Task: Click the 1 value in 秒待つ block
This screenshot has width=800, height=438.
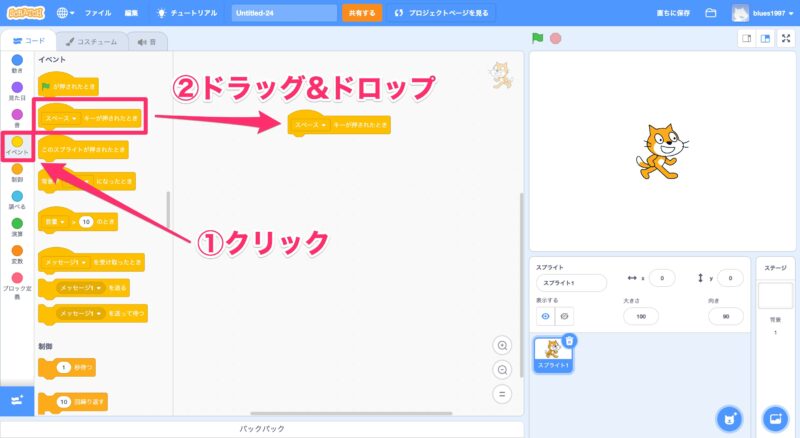Action: tap(63, 368)
